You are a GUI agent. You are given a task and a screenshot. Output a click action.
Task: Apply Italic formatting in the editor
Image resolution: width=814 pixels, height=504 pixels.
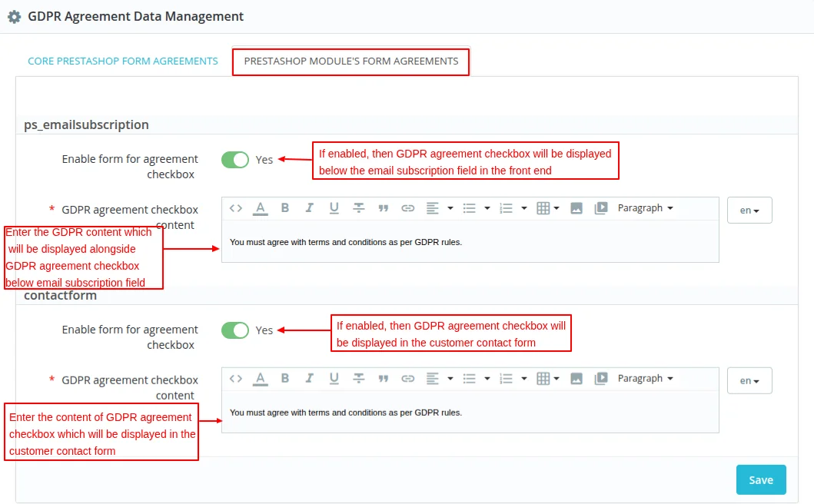pos(308,208)
